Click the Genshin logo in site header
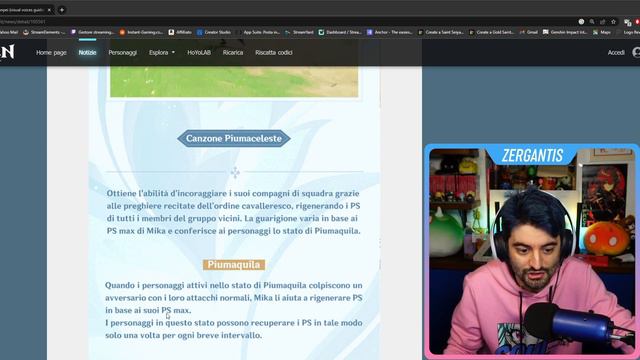This screenshot has width=640, height=360. click(7, 52)
